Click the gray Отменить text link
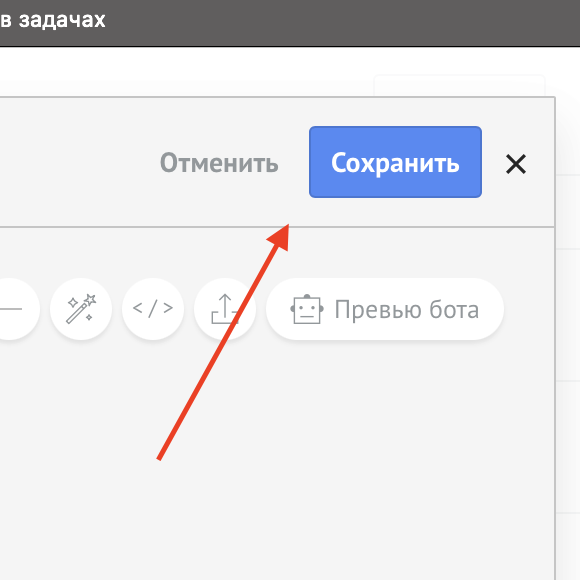 [x=219, y=163]
